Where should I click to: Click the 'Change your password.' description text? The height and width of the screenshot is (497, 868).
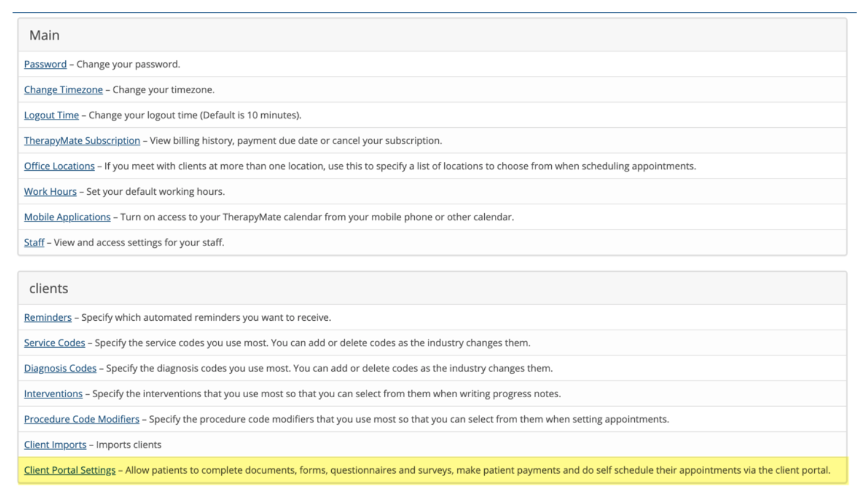[x=128, y=64]
